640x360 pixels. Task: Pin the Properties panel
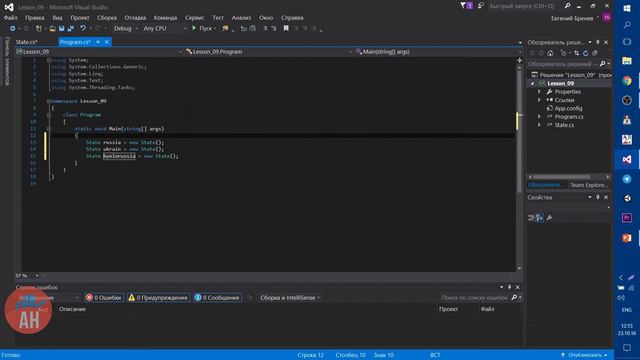point(598,198)
